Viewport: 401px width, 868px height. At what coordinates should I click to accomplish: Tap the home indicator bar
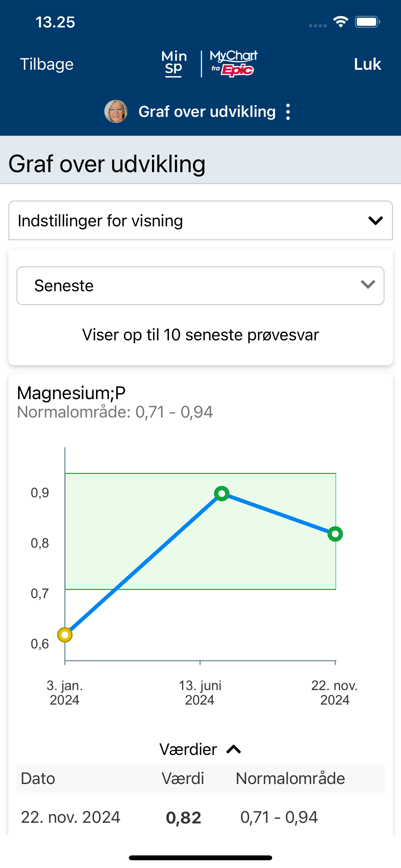200,858
